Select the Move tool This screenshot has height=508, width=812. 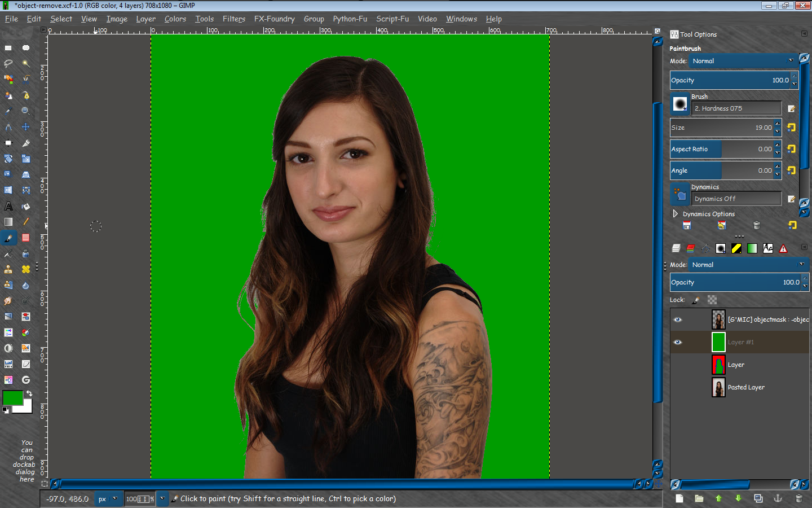(x=26, y=127)
